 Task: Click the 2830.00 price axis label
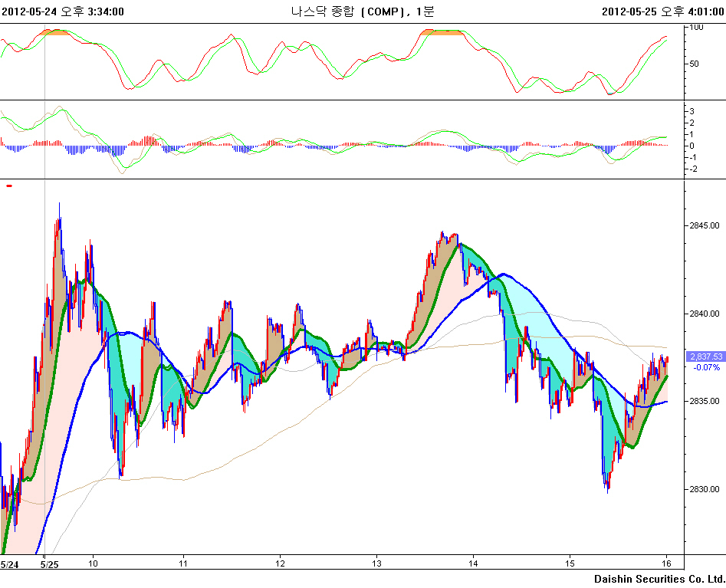click(x=703, y=489)
